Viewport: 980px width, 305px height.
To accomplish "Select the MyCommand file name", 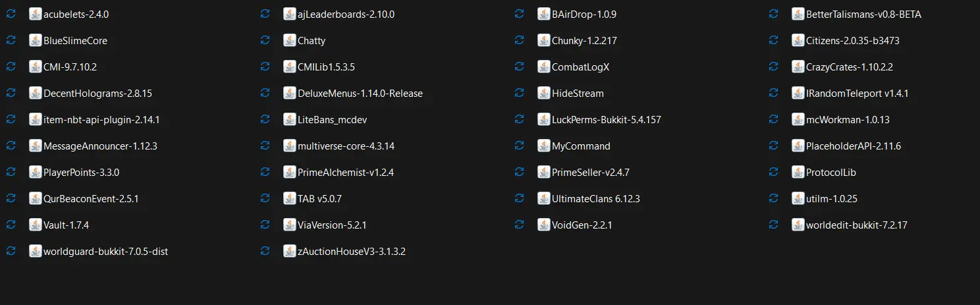I will 581,146.
